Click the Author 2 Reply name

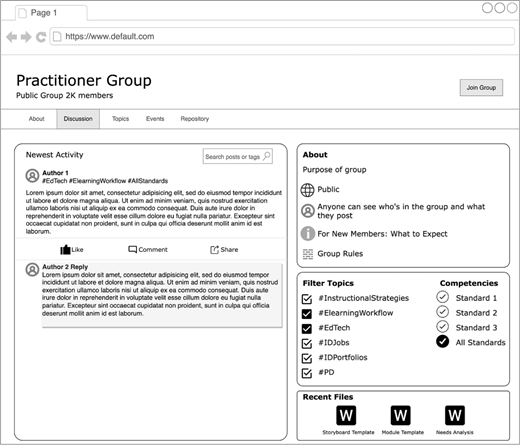pyautogui.click(x=65, y=267)
